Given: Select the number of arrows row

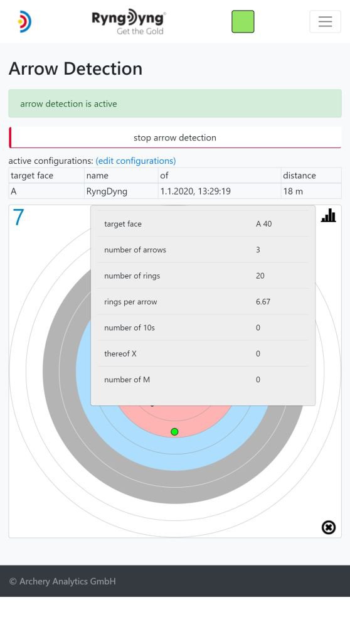Looking at the screenshot, I should coord(203,250).
